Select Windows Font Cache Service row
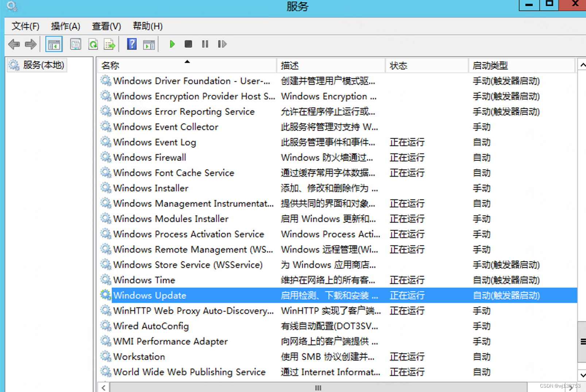The height and width of the screenshot is (392, 586). (x=338, y=173)
